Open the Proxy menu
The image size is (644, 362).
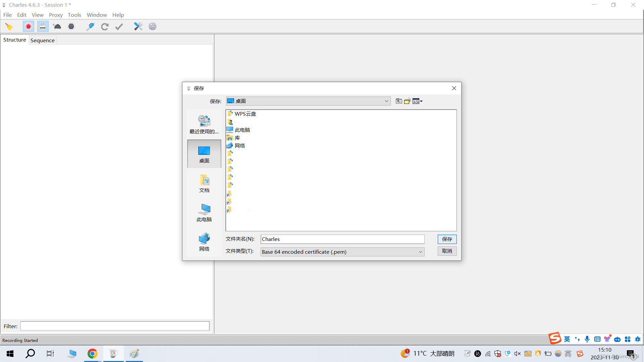(56, 15)
